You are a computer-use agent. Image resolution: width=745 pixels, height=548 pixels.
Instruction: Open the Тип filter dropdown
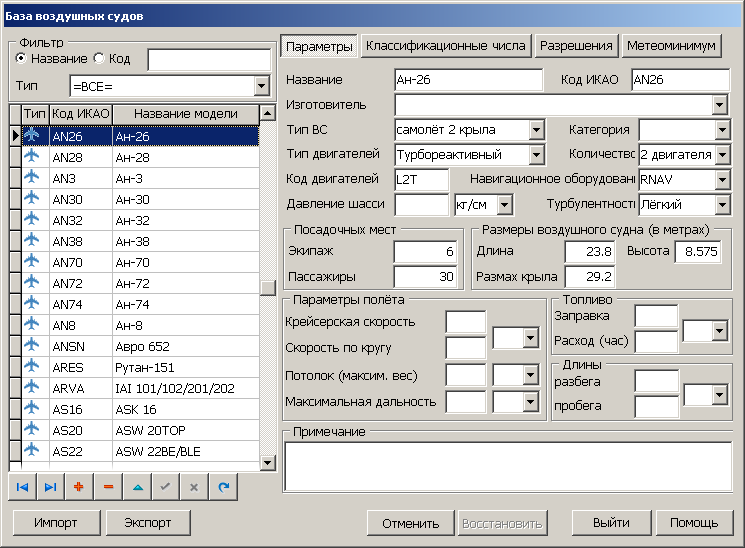262,87
